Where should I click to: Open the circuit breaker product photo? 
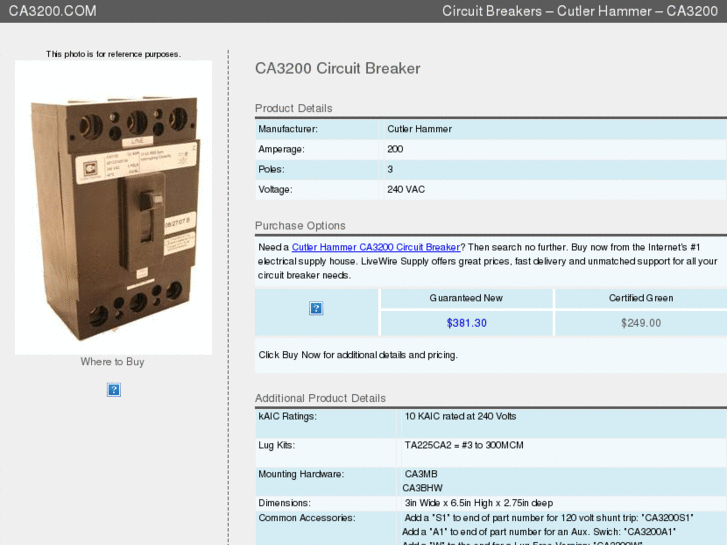[x=114, y=207]
